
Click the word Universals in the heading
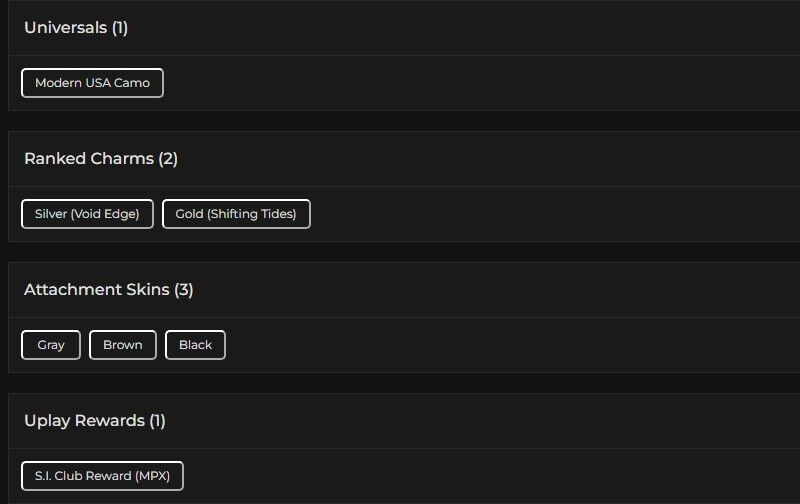tap(65, 28)
